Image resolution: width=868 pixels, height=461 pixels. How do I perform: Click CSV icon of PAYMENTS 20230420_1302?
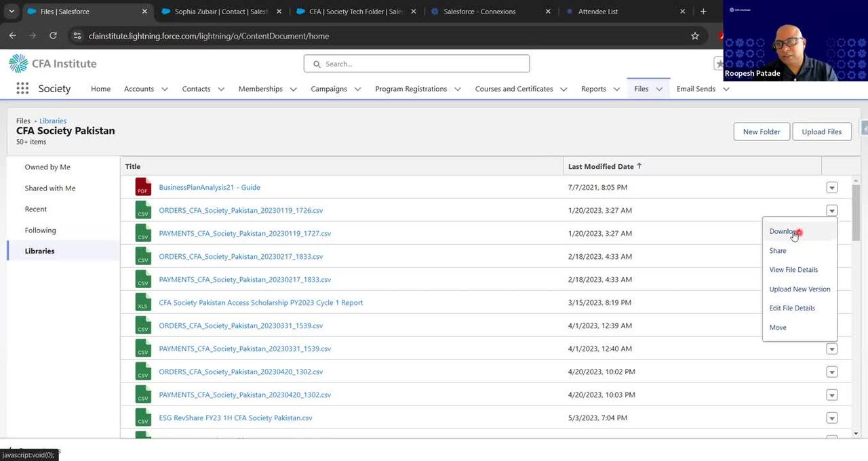coord(142,395)
